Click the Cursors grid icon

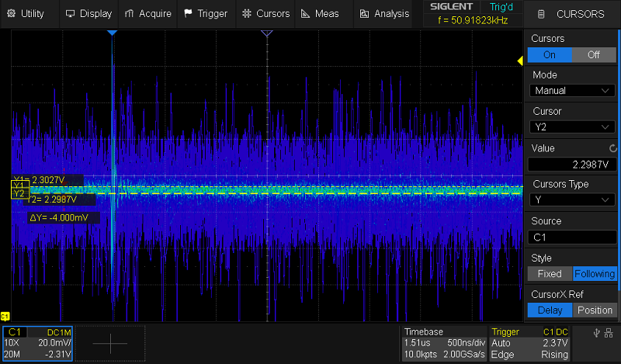point(247,14)
